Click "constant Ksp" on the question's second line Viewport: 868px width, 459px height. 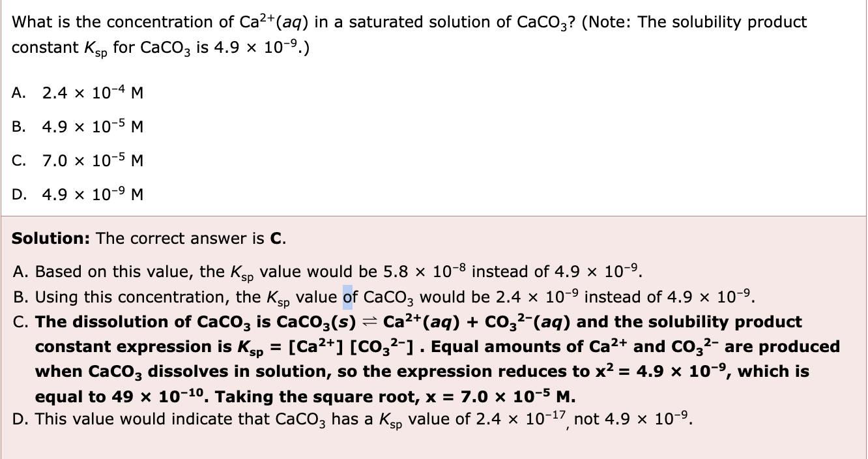pyautogui.click(x=60, y=49)
